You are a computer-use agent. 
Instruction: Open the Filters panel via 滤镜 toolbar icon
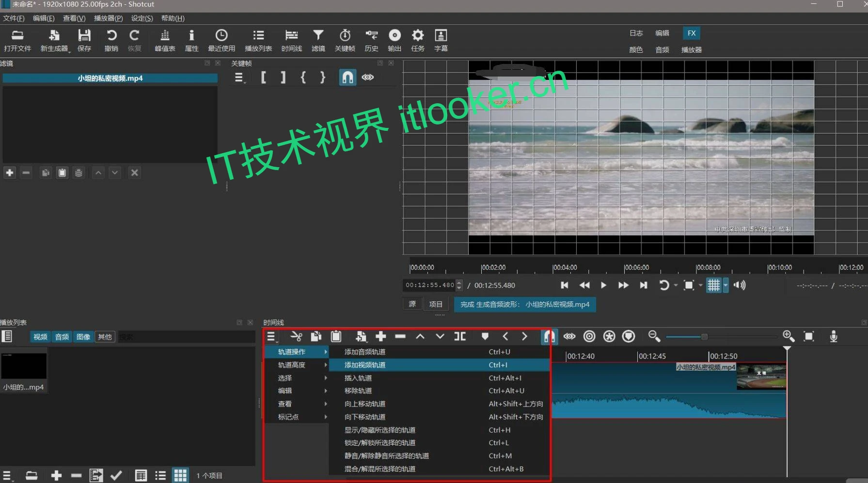(318, 40)
